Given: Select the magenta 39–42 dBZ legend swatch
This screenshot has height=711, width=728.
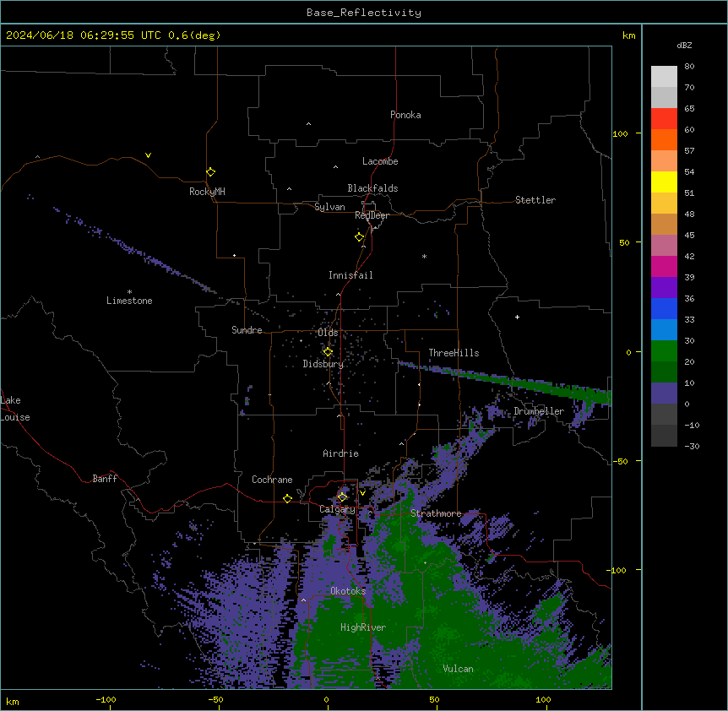Looking at the screenshot, I should (664, 267).
